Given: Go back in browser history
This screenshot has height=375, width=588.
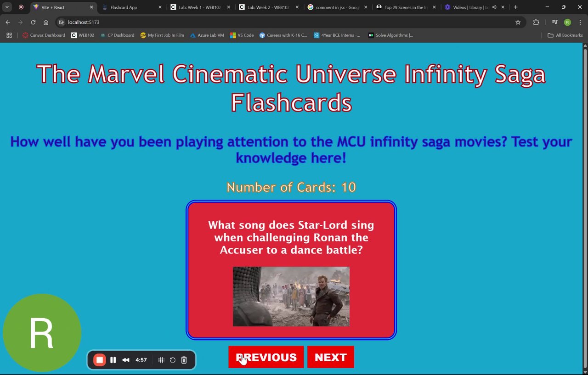Looking at the screenshot, I should coord(8,22).
